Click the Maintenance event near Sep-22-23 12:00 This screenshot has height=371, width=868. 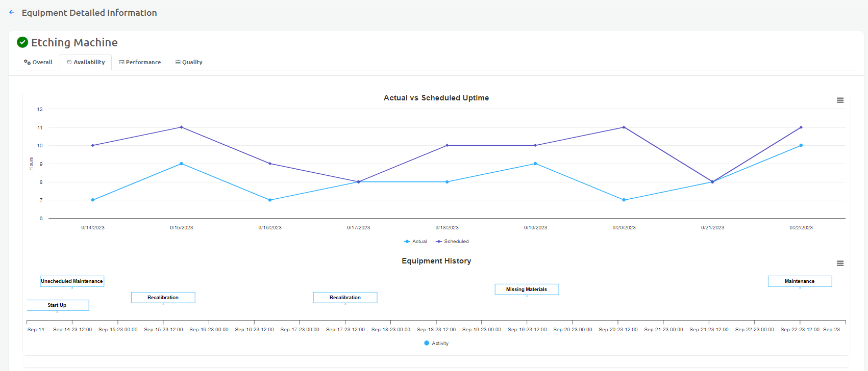coord(800,281)
